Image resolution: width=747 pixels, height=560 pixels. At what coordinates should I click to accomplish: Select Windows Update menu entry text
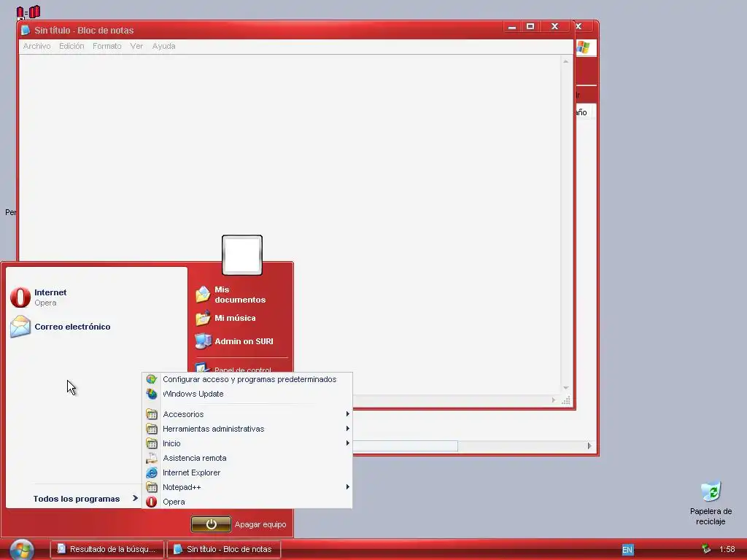[193, 394]
